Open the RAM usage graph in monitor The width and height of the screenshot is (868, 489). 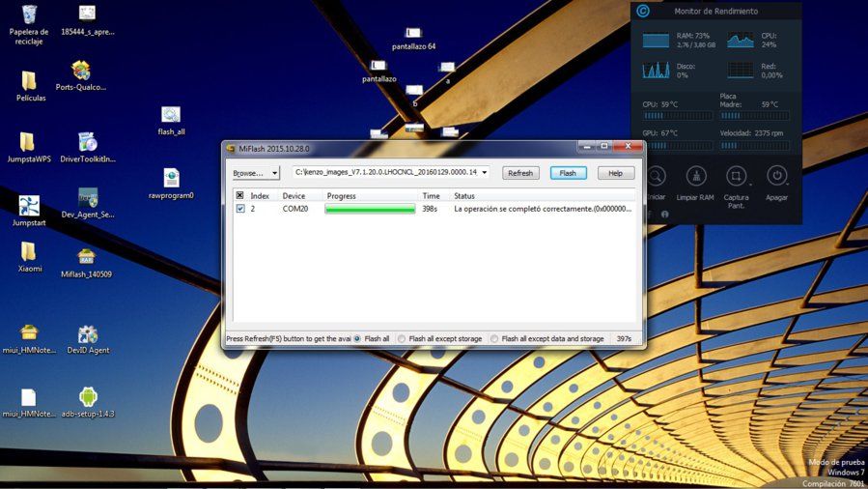pos(656,40)
